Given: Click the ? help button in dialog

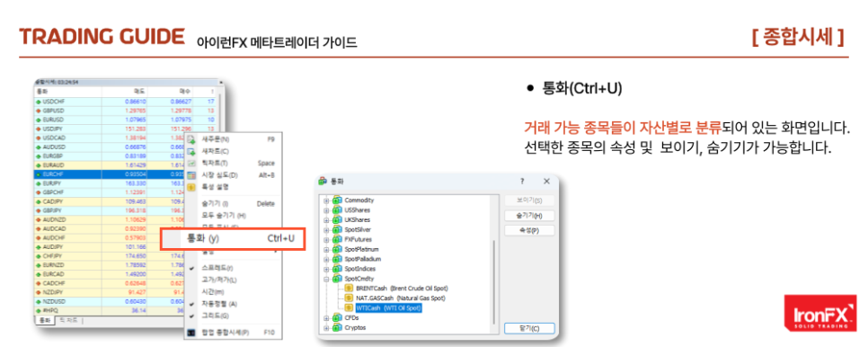Looking at the screenshot, I should click(522, 181).
